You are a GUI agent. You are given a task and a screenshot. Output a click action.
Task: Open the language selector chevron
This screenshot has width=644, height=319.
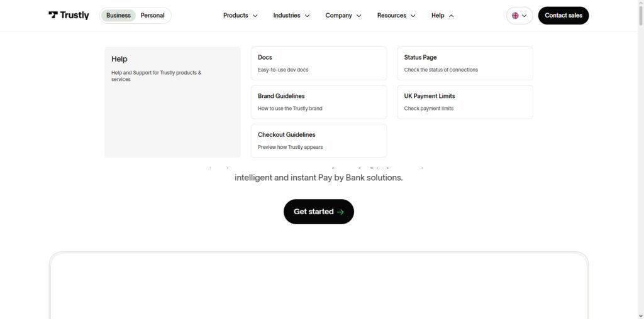point(524,16)
